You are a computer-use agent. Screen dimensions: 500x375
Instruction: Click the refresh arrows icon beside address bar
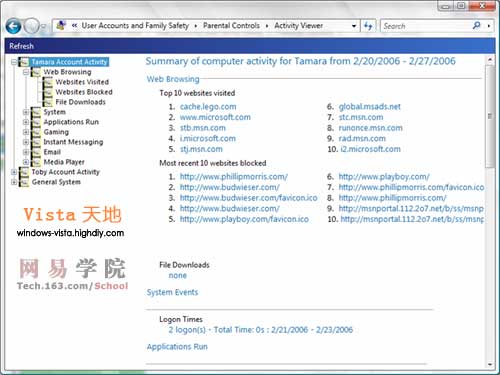tap(368, 26)
